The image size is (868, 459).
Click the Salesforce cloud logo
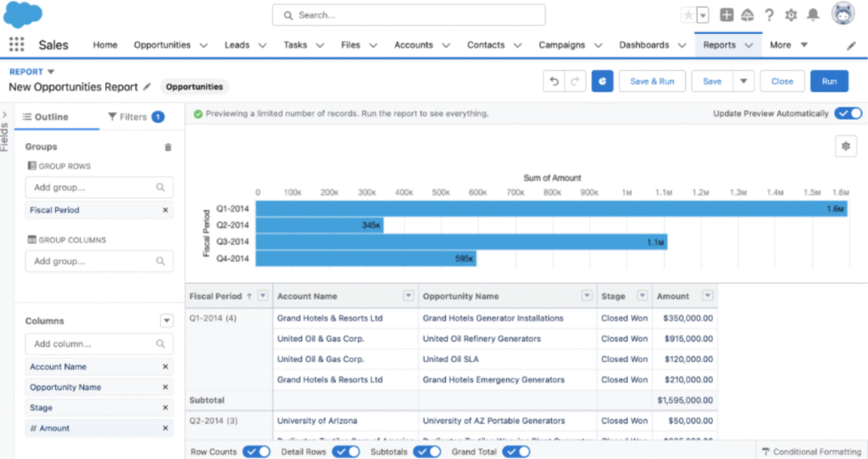tap(23, 14)
